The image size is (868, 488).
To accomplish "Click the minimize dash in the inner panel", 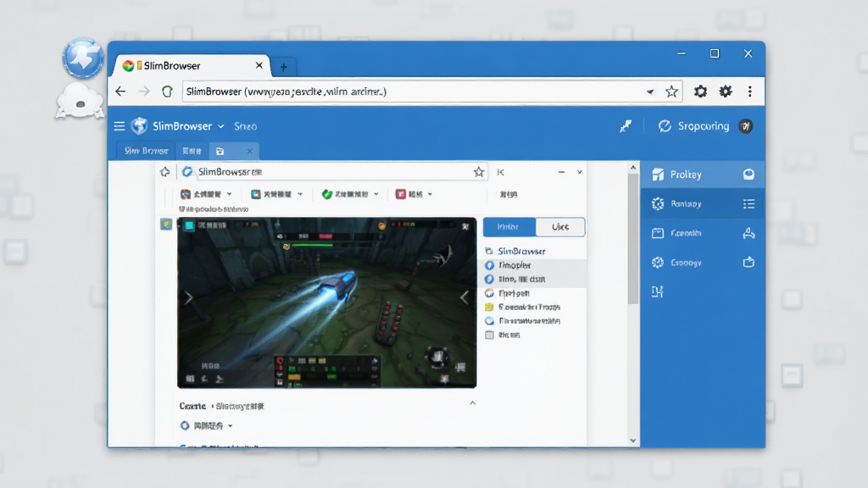I will pos(561,172).
